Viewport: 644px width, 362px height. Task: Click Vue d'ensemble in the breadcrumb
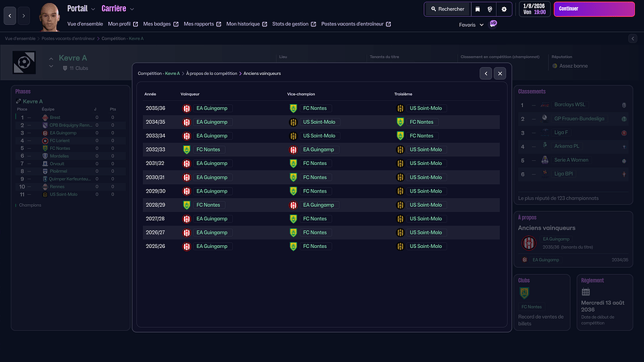tap(20, 38)
